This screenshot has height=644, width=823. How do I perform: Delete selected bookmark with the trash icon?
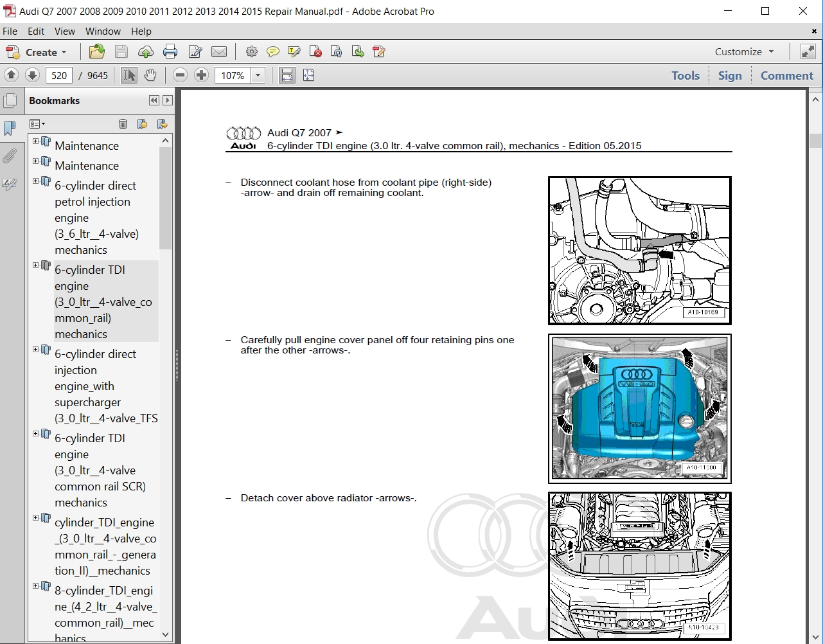(x=123, y=124)
